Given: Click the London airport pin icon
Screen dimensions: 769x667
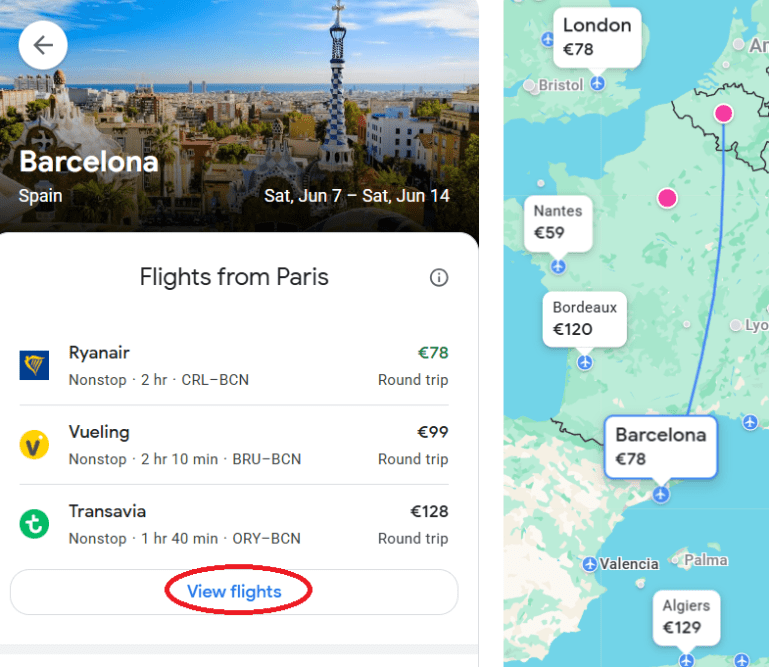Looking at the screenshot, I should click(597, 83).
